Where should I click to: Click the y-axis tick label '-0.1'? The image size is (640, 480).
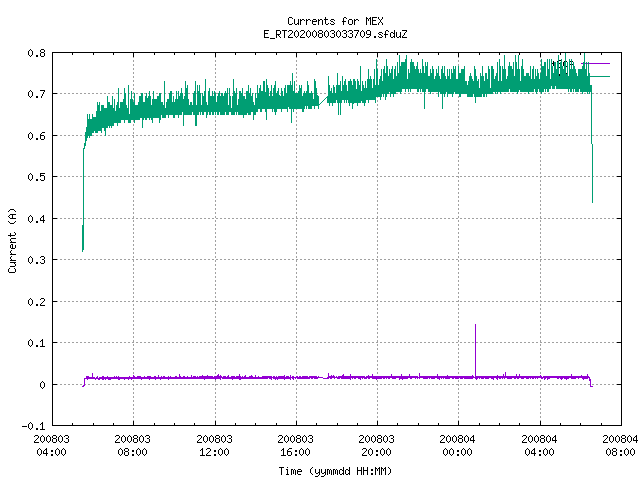click(x=33, y=426)
